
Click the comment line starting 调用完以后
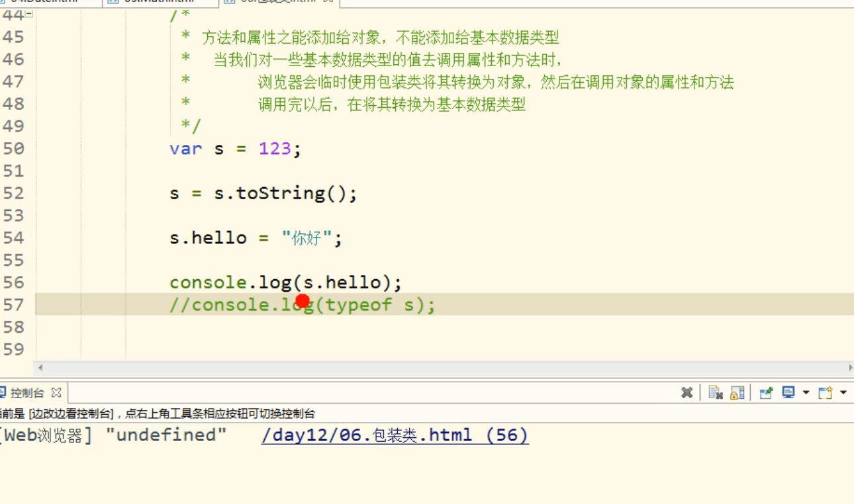(x=391, y=105)
